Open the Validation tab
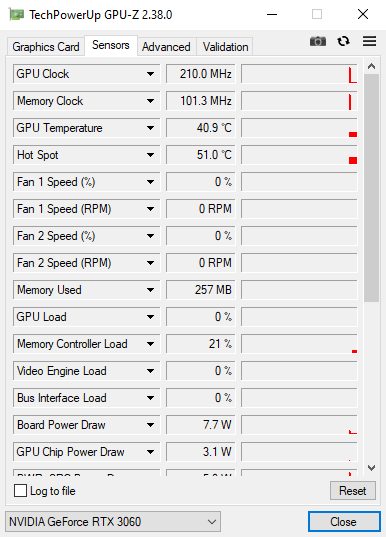Screen dimensions: 386x537 225,47
